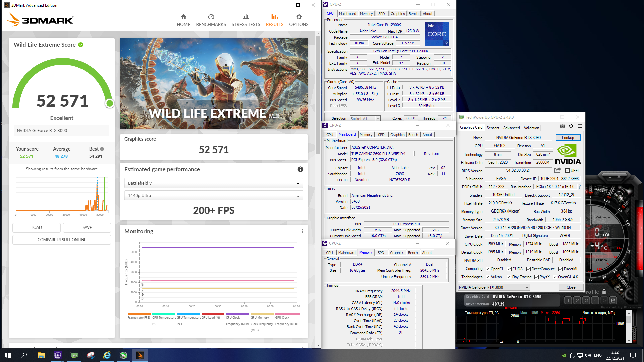
Task: Click the Afterburner graph scroll-down arrow
Action: click(x=629, y=341)
